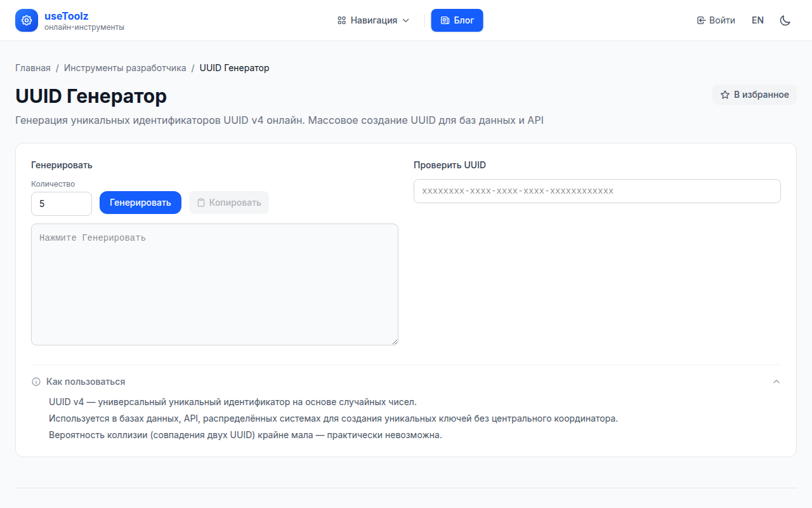Screen dimensions: 812x508
Task: Go to Главная breadcrumb
Action: [x=33, y=68]
